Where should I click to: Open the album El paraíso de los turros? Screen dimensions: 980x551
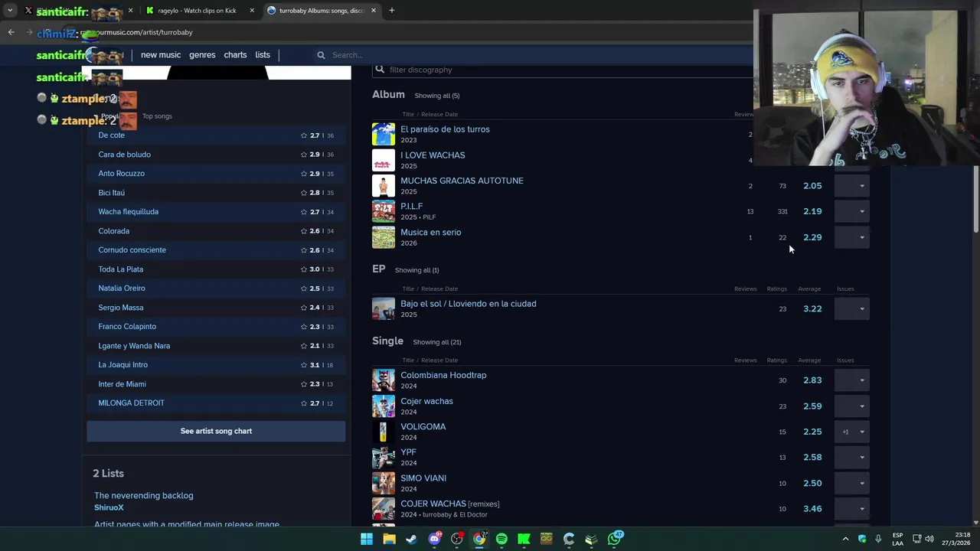pyautogui.click(x=445, y=129)
